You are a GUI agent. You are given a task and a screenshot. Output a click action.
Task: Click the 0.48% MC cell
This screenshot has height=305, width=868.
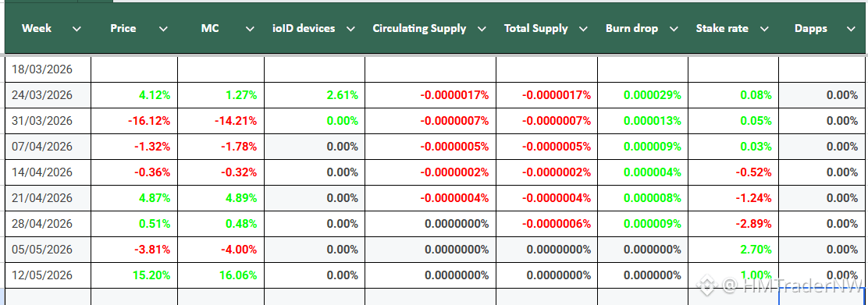tap(221, 224)
